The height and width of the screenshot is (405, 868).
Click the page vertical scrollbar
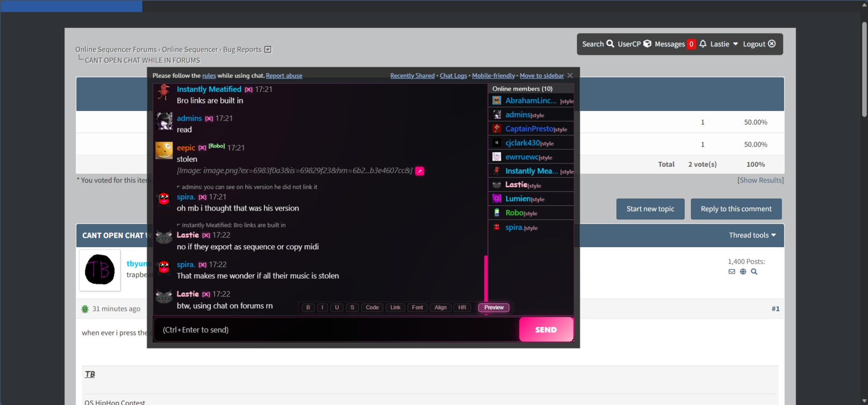(864, 69)
